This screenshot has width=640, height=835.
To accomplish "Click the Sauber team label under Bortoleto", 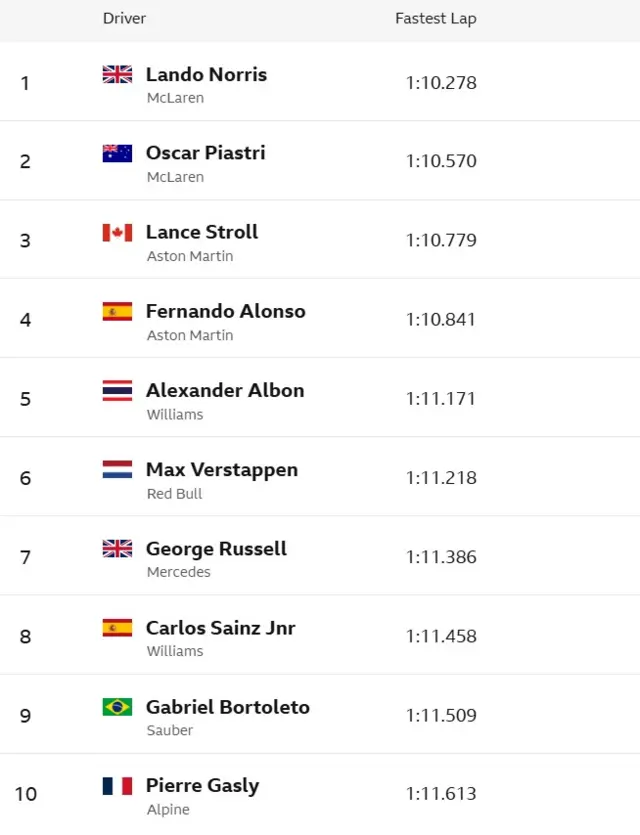I will [170, 730].
